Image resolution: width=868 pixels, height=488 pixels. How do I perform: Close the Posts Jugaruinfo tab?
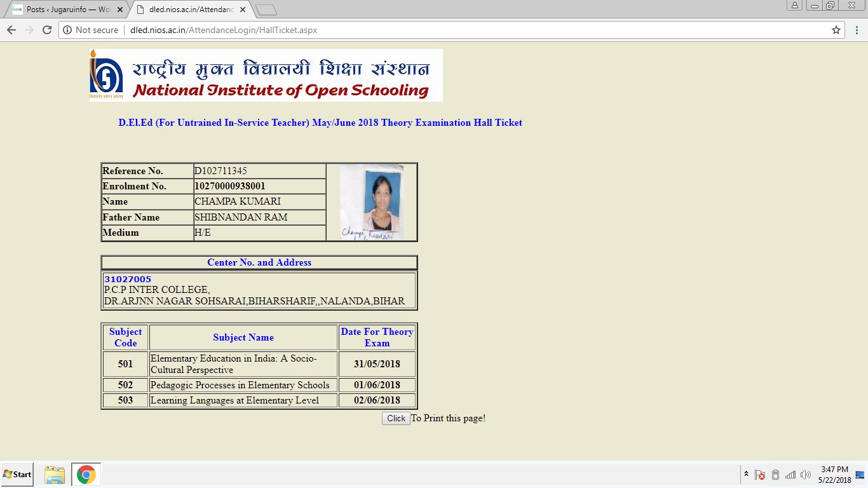[x=120, y=10]
